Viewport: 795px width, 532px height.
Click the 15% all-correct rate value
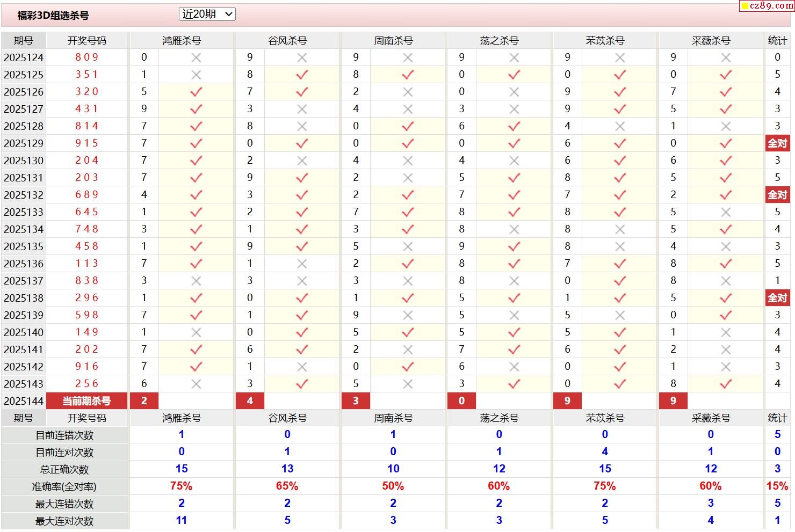(777, 486)
